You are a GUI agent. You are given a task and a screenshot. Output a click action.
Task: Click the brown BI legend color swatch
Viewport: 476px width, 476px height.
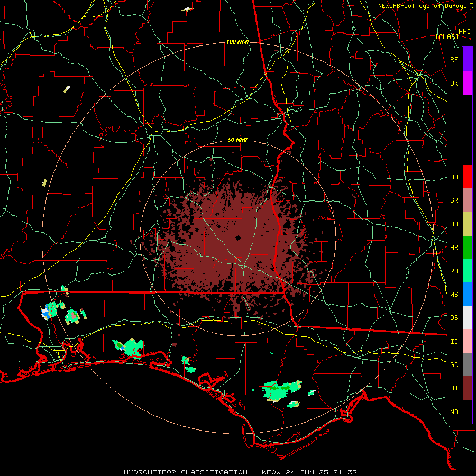pyautogui.click(x=467, y=388)
